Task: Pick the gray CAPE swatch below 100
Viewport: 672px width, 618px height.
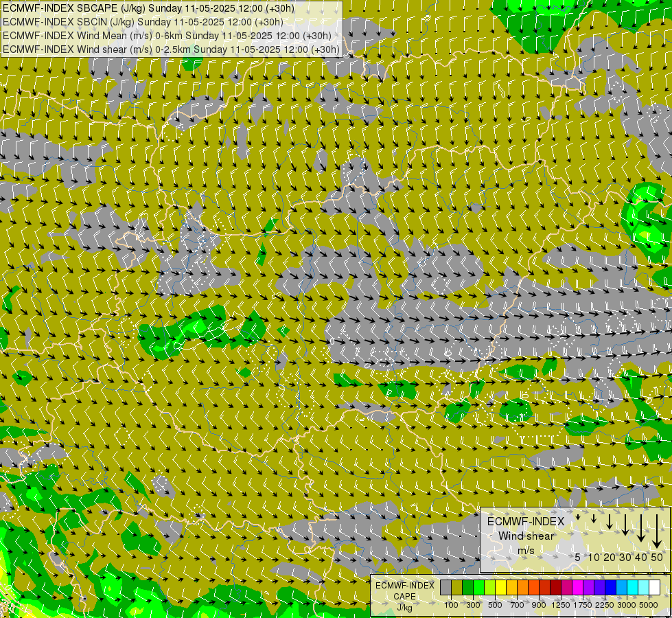Action: pyautogui.click(x=445, y=587)
